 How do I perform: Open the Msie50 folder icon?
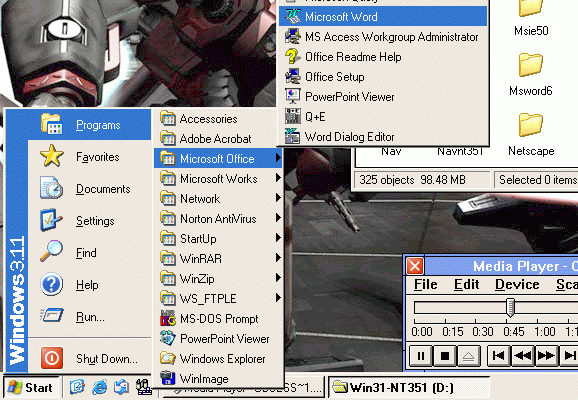click(x=531, y=8)
